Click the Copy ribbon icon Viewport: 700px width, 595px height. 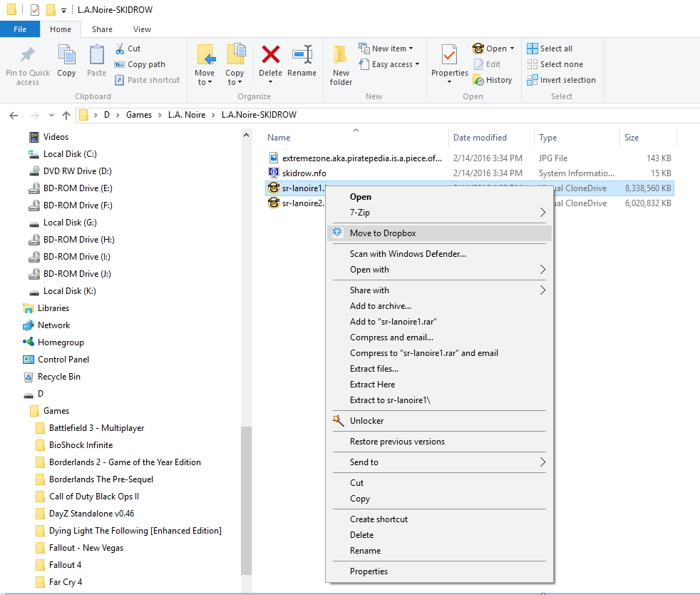66,55
